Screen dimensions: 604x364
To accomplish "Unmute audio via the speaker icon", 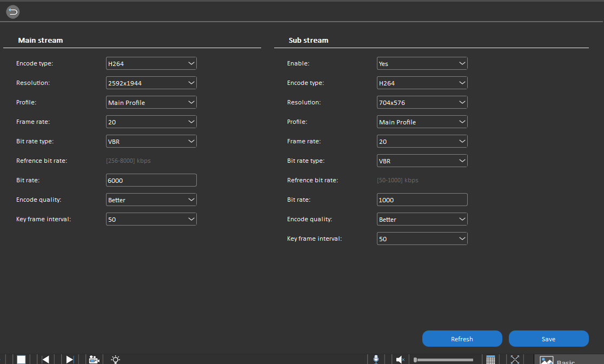I will point(400,359).
